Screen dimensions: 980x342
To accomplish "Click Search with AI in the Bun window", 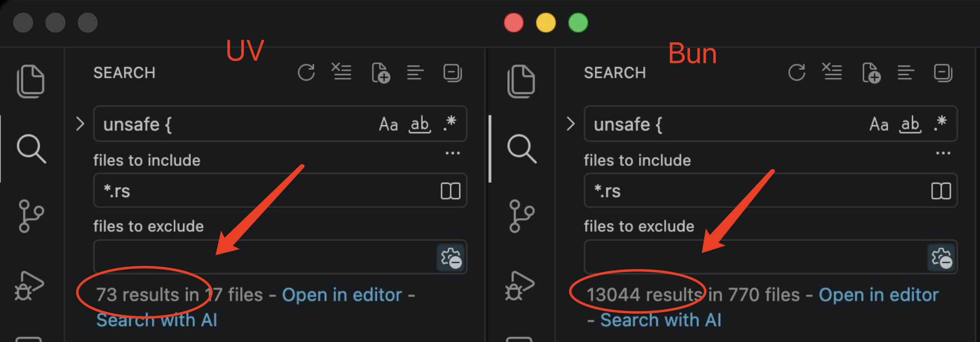I will [x=660, y=320].
